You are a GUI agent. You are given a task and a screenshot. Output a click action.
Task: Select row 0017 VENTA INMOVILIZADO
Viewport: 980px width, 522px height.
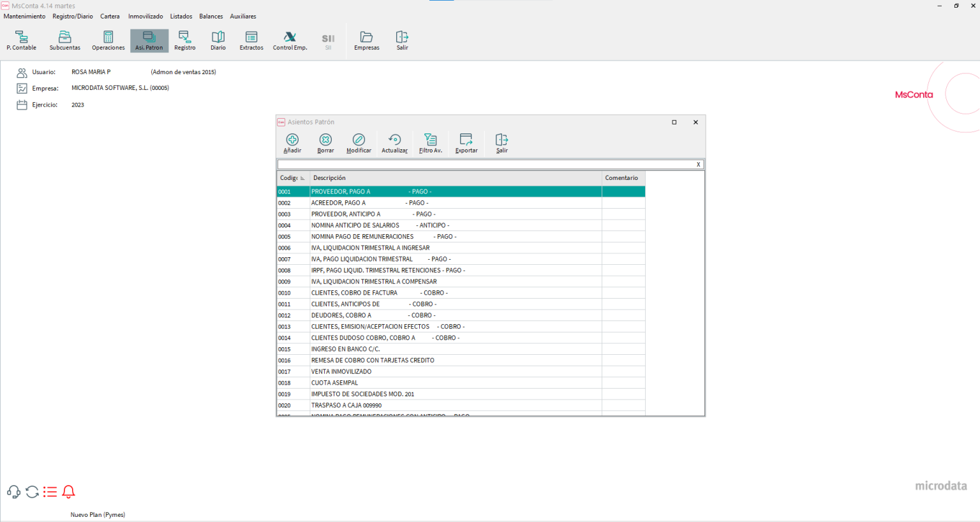pos(461,371)
